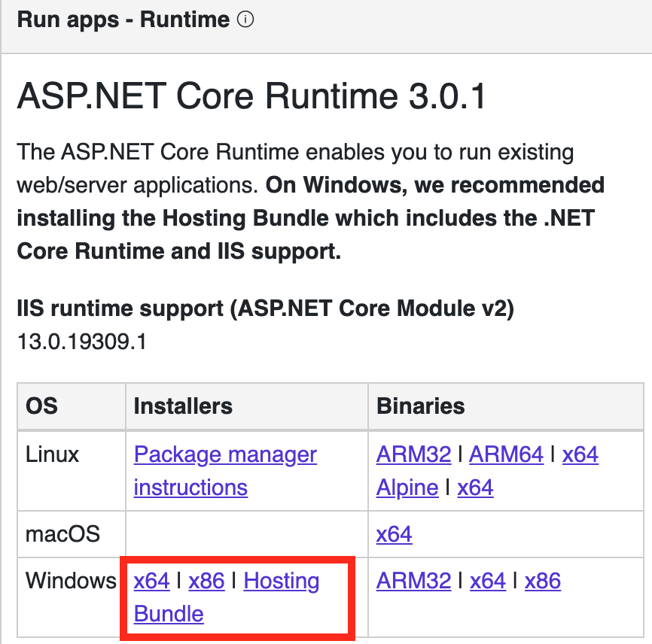Download the Windows ARM32 binaries

[x=413, y=581]
